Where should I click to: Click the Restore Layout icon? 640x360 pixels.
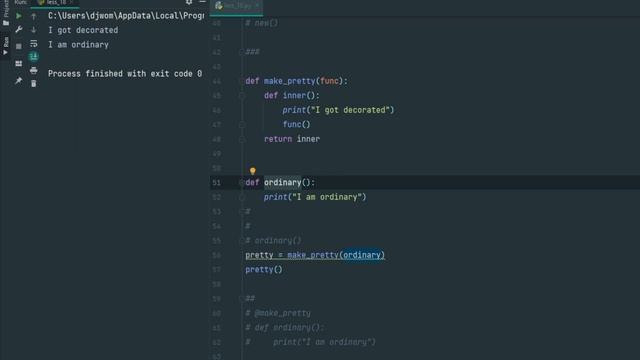pos(19,63)
